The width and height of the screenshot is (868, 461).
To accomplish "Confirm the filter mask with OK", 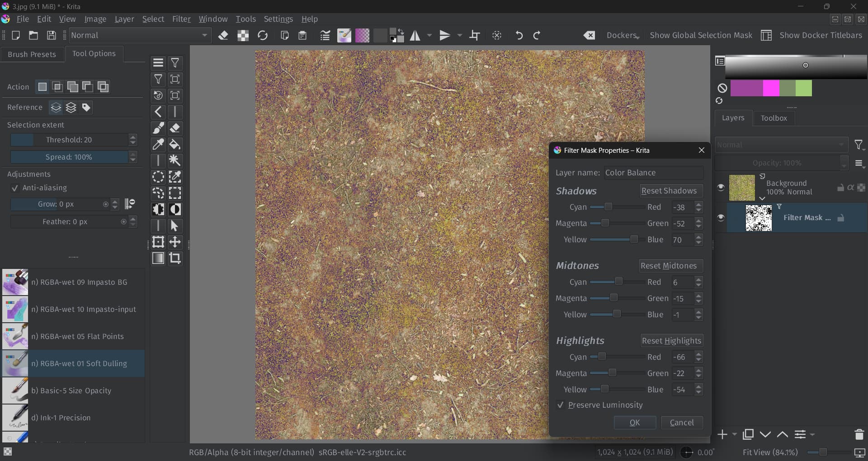I will tap(635, 423).
